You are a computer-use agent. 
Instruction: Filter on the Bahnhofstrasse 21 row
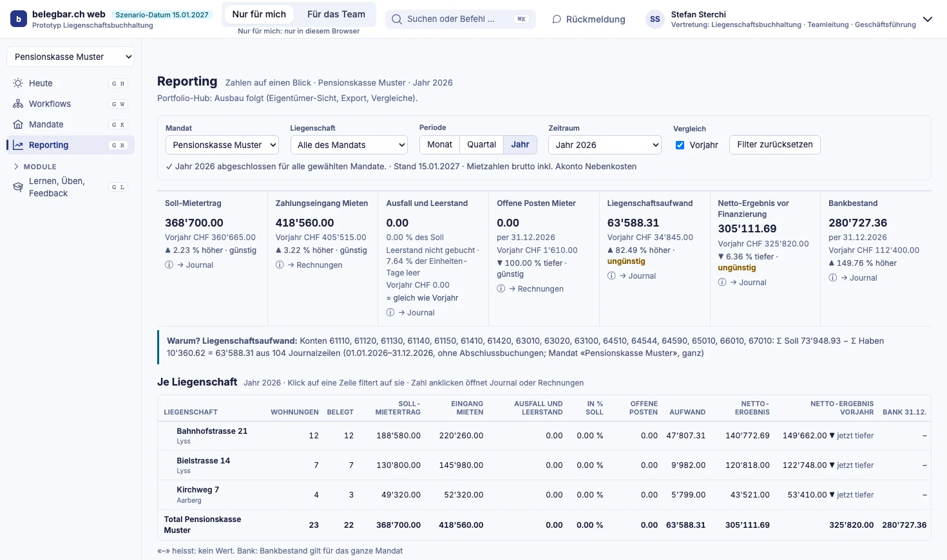point(544,436)
